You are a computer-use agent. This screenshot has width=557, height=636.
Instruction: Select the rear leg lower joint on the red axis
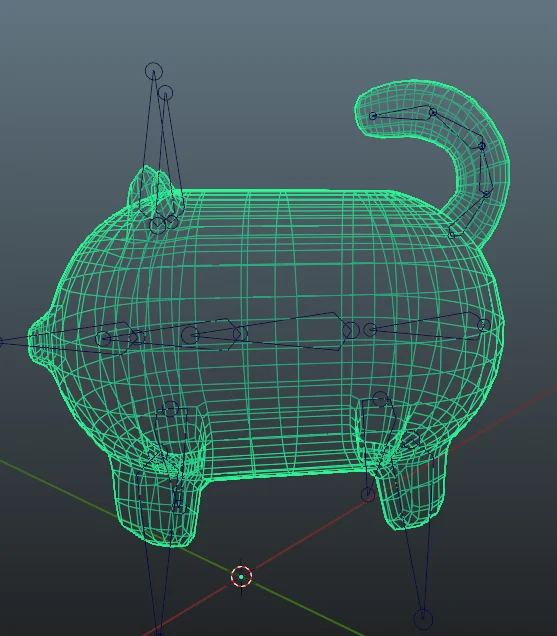click(368, 494)
